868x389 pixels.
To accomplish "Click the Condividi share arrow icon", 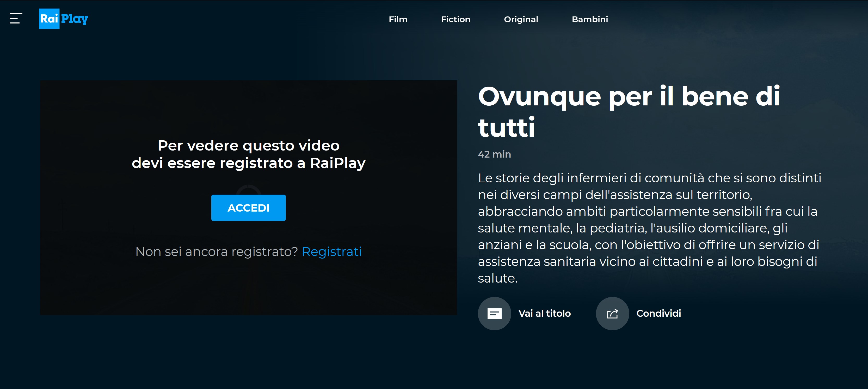I will [612, 313].
